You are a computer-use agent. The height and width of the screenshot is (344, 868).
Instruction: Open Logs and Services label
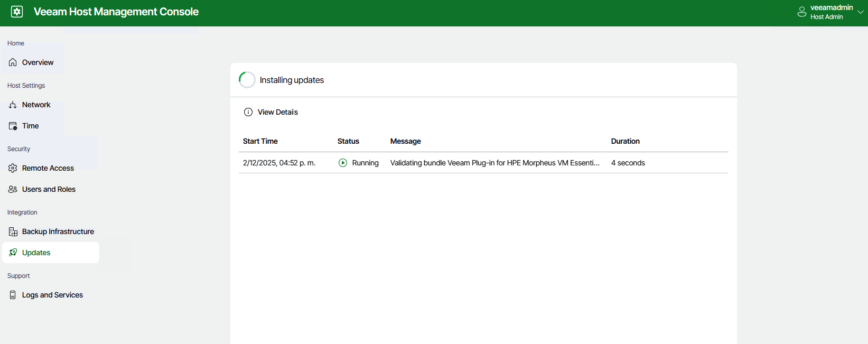point(52,295)
